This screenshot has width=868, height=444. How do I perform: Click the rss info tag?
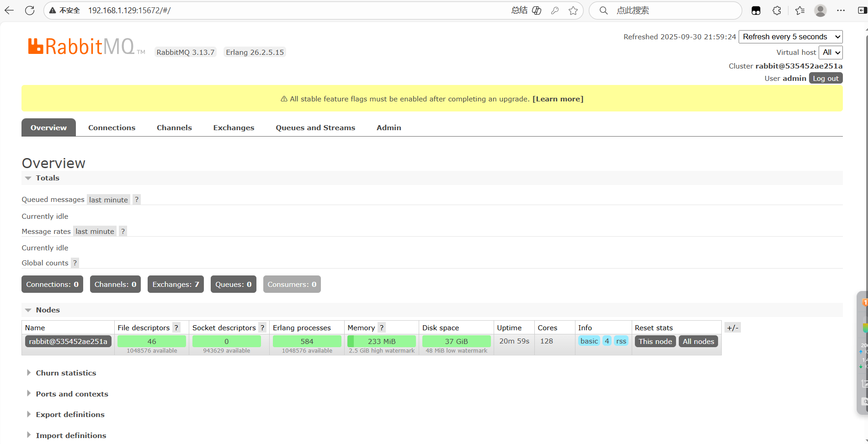click(x=621, y=341)
